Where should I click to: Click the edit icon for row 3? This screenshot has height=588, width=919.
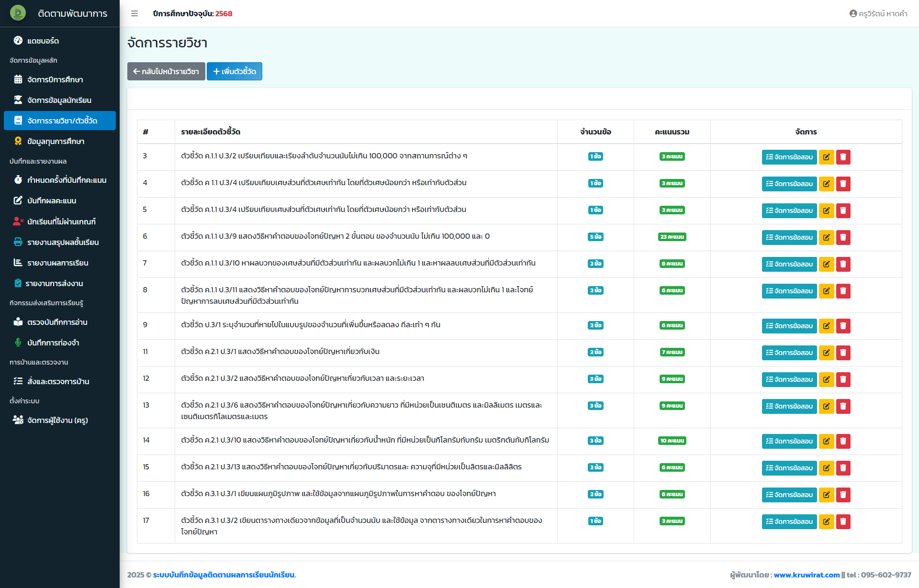[x=826, y=157]
